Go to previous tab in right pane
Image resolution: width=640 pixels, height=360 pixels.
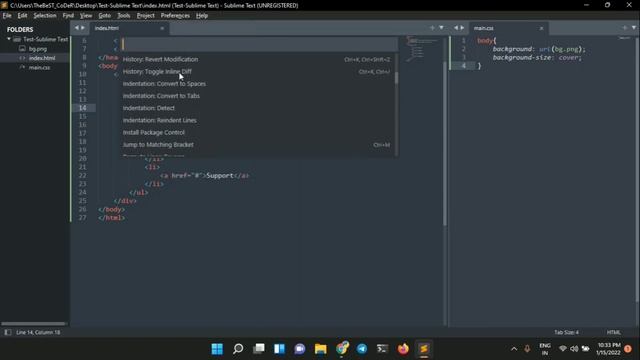[456, 28]
